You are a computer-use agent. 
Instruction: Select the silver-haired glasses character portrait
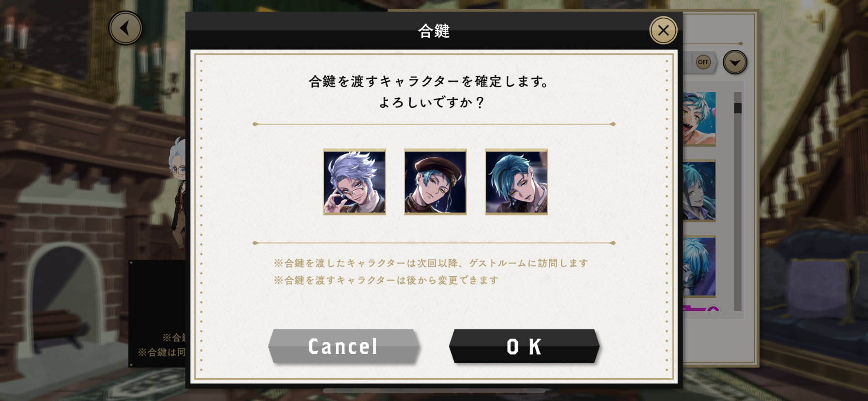tap(355, 182)
